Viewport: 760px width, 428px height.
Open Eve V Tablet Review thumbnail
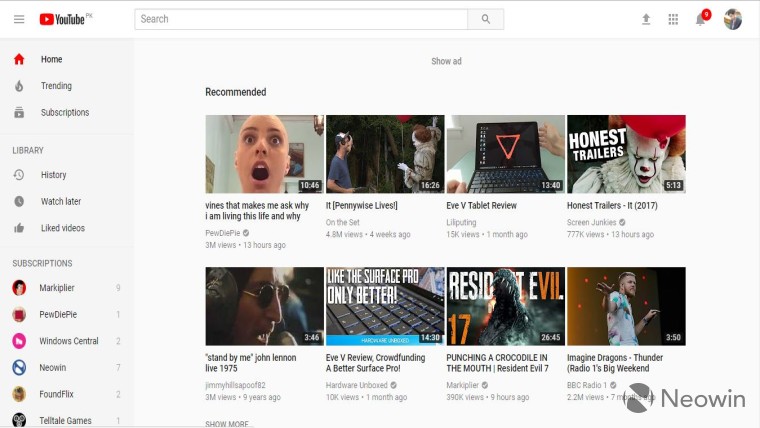506,154
